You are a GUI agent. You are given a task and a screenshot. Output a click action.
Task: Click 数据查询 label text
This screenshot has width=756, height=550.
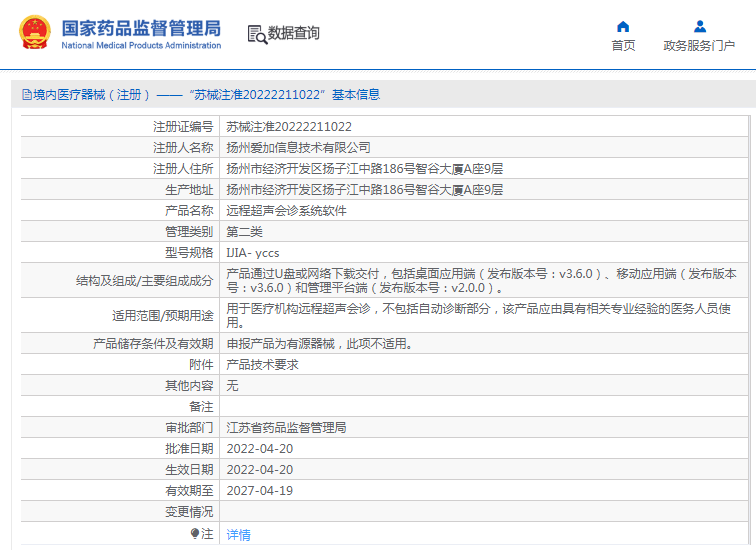tap(294, 33)
